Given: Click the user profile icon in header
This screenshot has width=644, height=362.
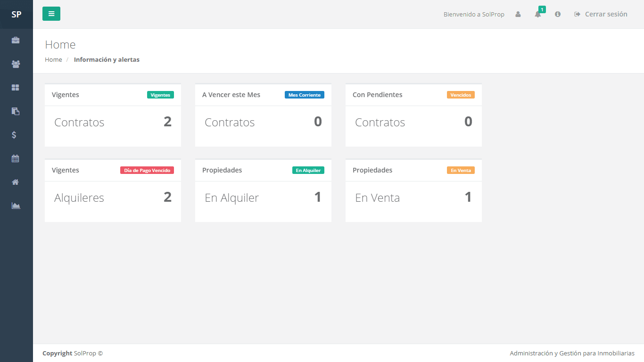Looking at the screenshot, I should [x=518, y=14].
